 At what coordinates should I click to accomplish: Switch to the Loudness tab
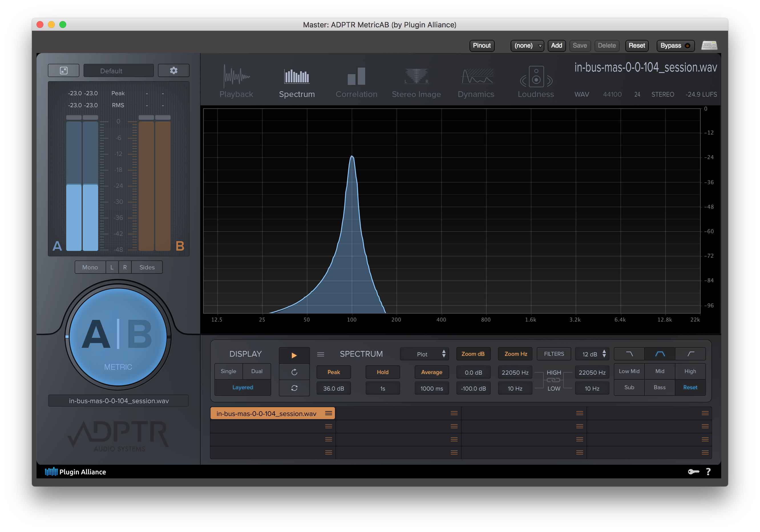535,81
